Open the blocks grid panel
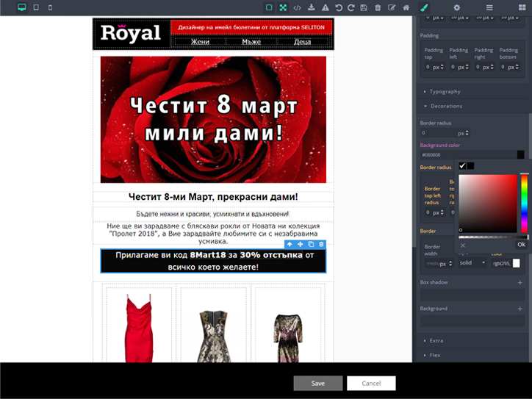 [522, 7]
